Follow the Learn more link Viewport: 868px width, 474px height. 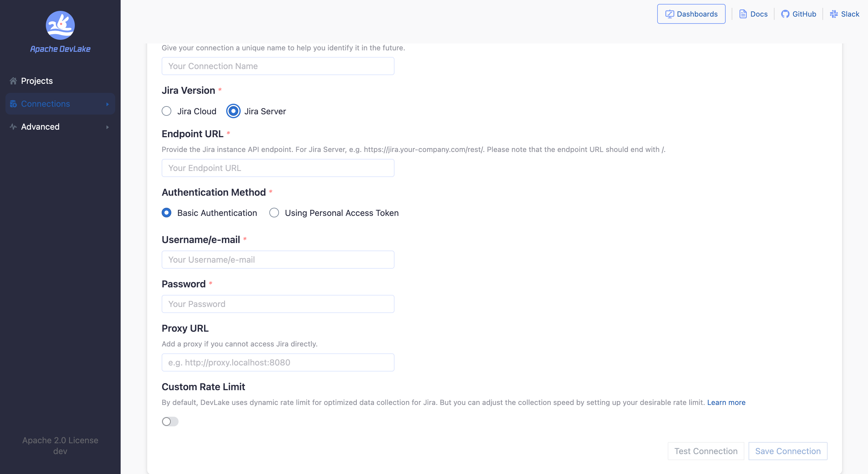point(726,402)
